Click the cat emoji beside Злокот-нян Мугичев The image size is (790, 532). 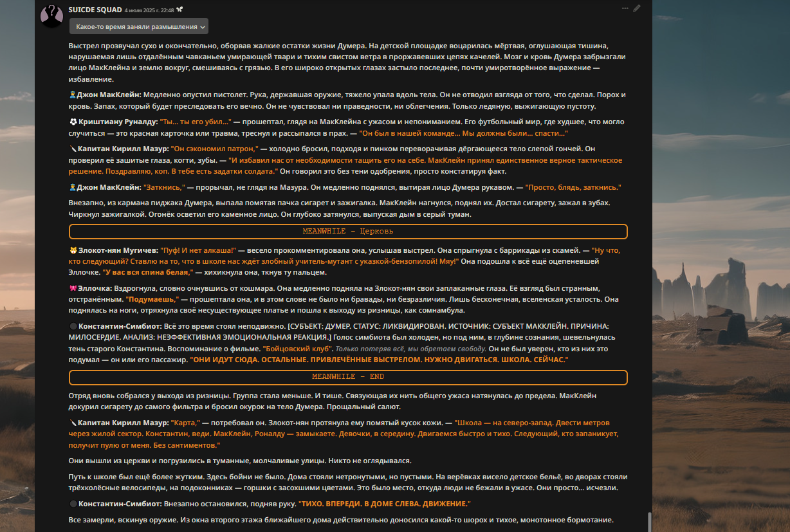tap(73, 250)
